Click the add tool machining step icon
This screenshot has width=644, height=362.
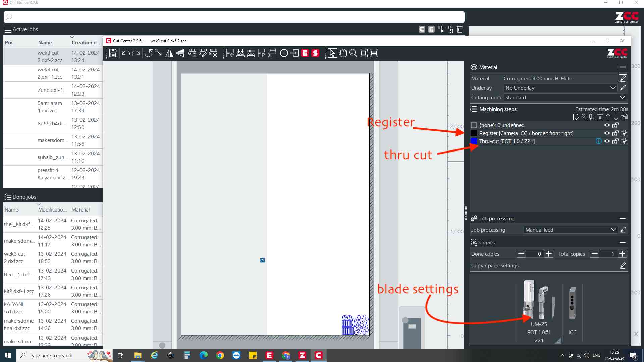[592, 117]
